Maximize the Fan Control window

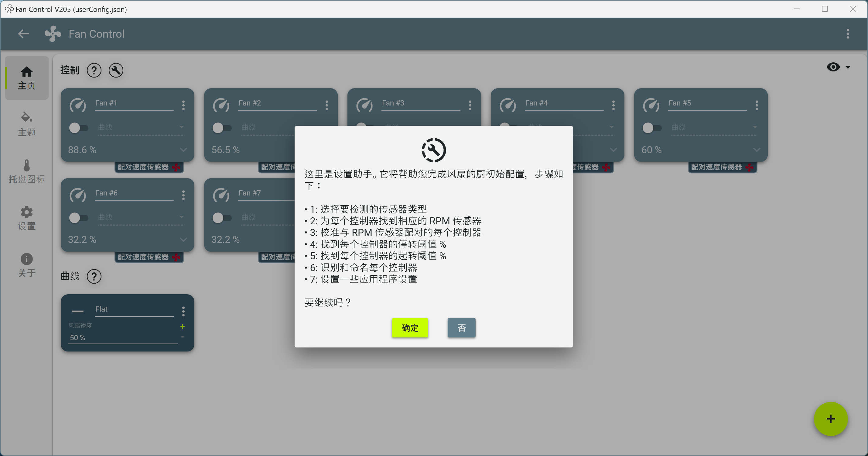click(x=825, y=9)
